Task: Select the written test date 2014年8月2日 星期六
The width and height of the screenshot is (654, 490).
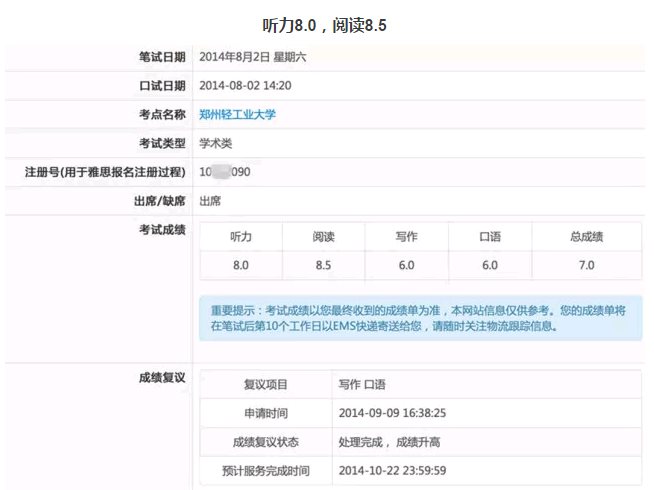Action: [252, 57]
